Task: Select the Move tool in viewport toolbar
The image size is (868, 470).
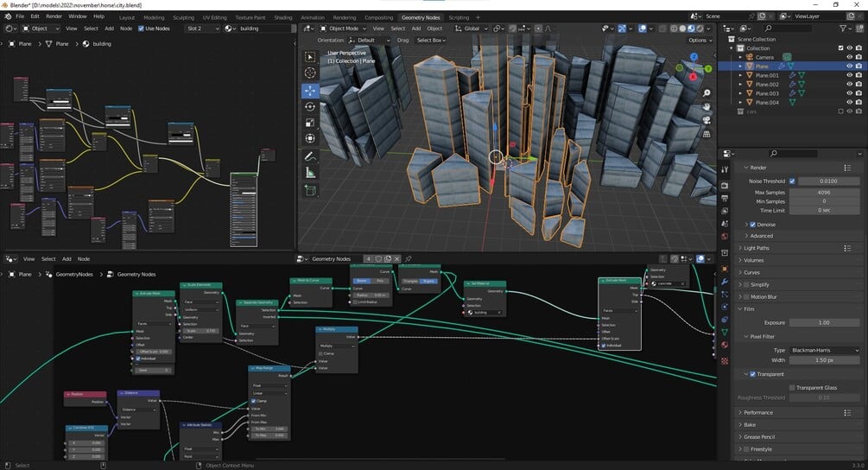Action: (x=310, y=90)
